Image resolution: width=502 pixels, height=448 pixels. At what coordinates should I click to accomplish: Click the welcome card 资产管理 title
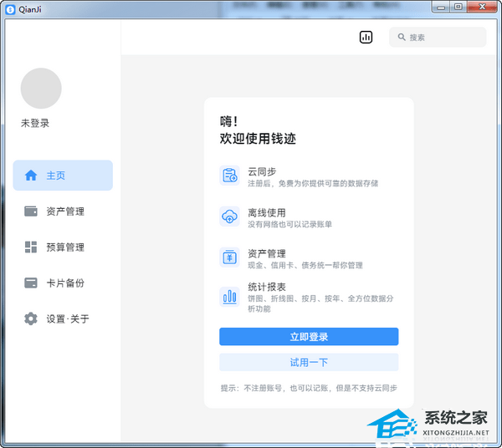coord(267,253)
